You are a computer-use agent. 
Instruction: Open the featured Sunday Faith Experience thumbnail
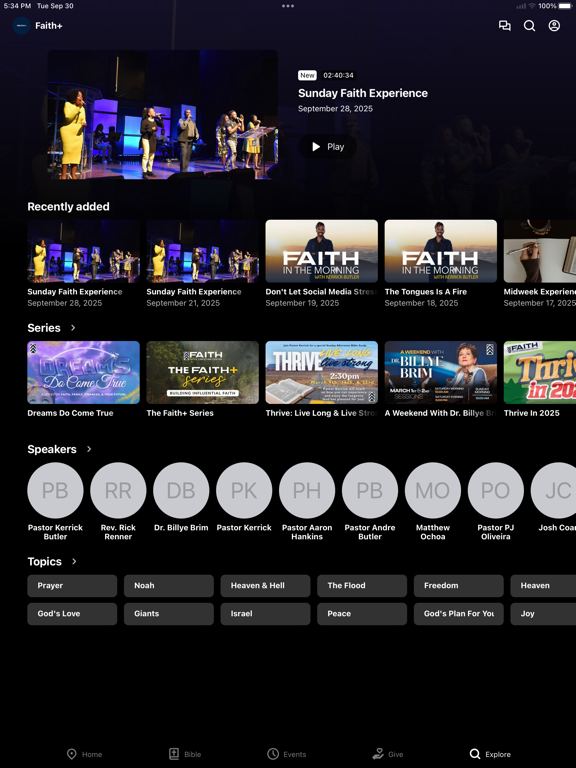163,115
